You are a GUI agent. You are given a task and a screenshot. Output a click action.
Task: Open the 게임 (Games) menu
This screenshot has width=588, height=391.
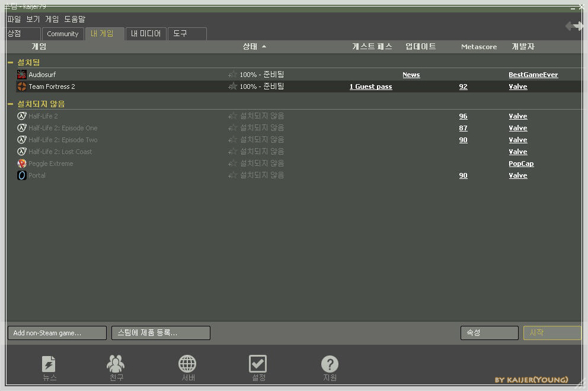[x=52, y=19]
